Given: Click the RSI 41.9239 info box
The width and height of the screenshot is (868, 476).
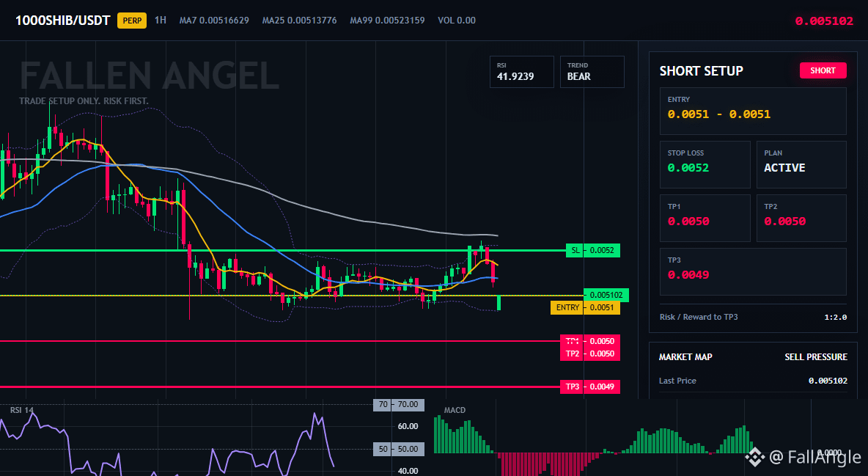Looking at the screenshot, I should (x=521, y=71).
